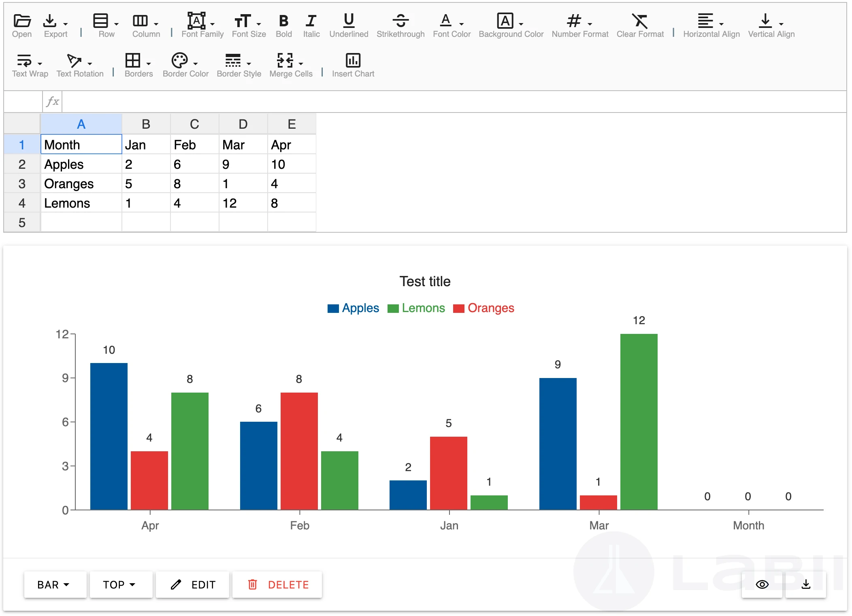
Task: Expand the TOP legend position dropdown
Action: 121,584
